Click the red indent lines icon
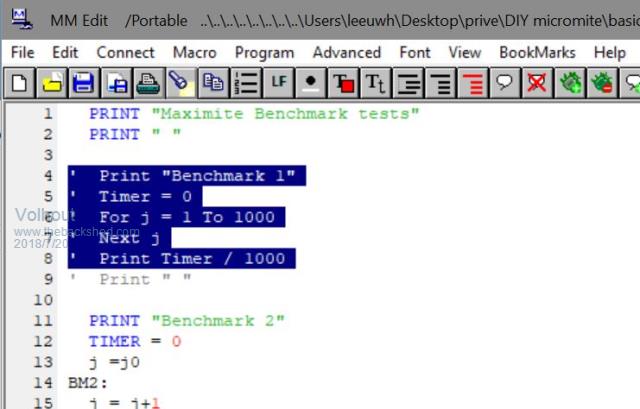The image size is (640, 409). (472, 82)
